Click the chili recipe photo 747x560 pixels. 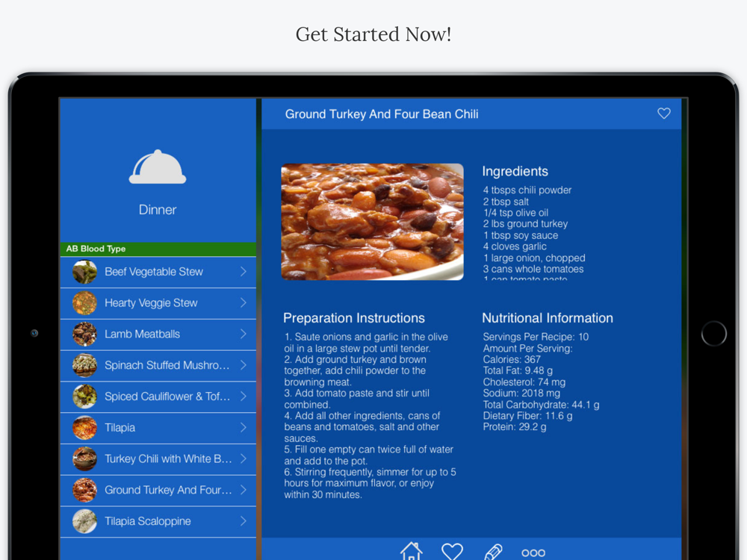(372, 222)
